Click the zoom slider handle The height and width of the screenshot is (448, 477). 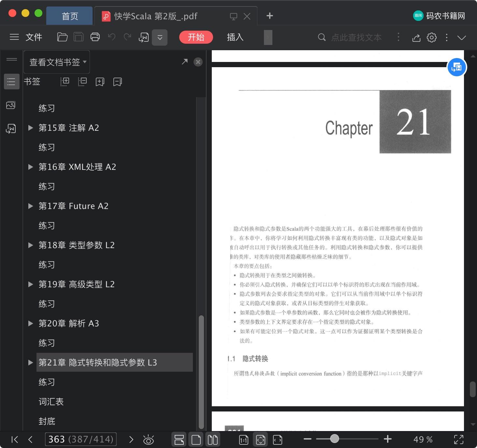(x=334, y=439)
